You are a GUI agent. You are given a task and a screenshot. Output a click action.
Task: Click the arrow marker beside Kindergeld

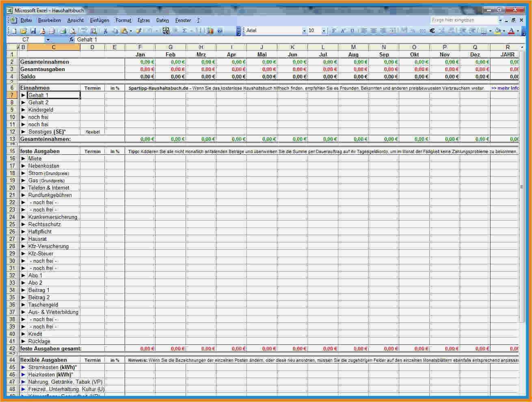click(24, 110)
